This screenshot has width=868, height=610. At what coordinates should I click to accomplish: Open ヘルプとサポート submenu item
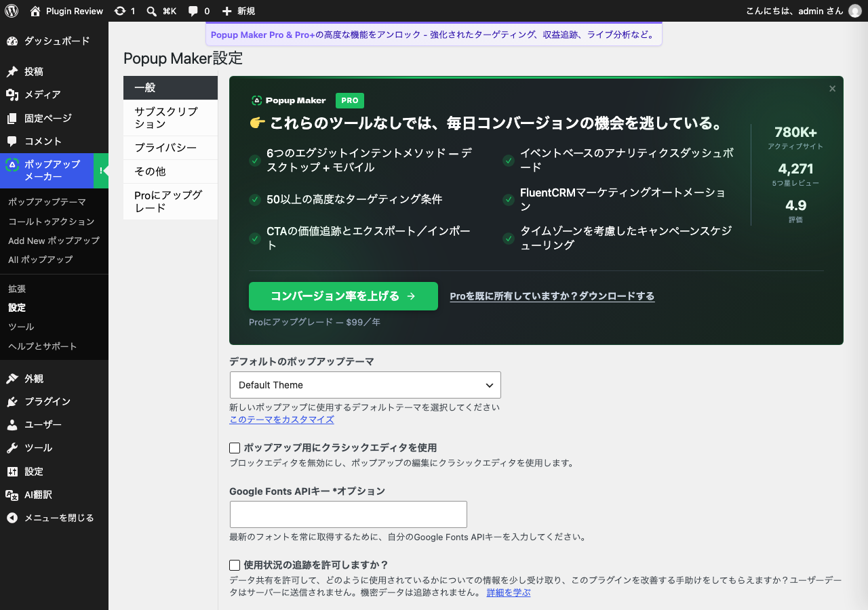(43, 346)
